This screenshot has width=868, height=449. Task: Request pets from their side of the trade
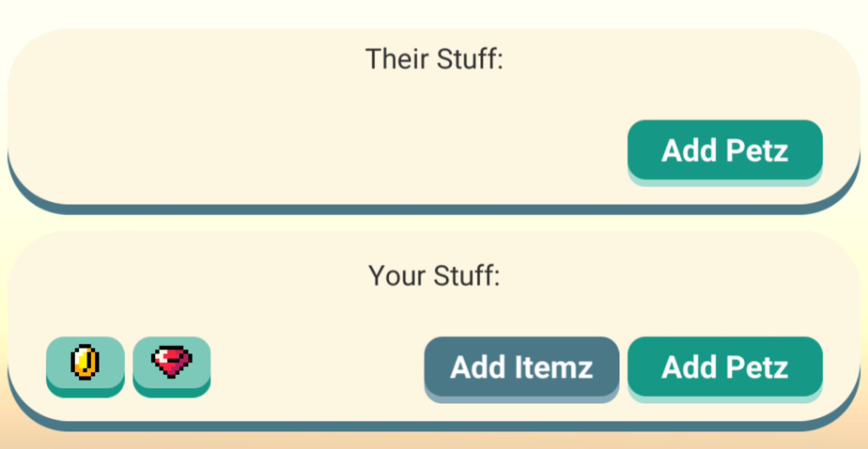[725, 150]
